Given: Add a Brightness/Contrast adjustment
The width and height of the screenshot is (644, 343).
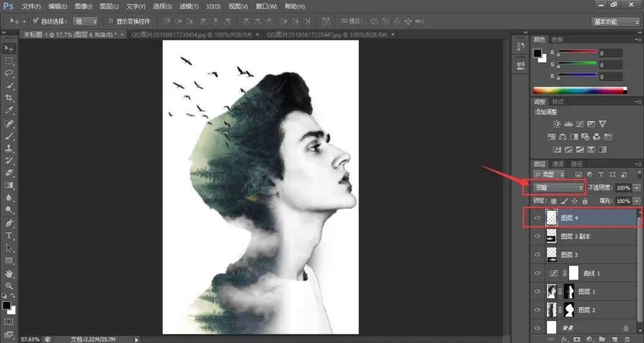Looking at the screenshot, I should [x=556, y=123].
